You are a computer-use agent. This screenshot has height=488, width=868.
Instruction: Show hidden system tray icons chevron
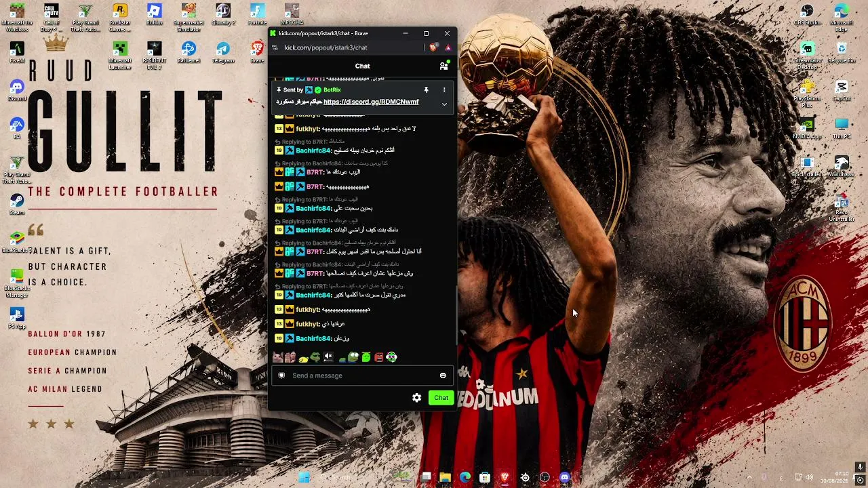point(749,477)
